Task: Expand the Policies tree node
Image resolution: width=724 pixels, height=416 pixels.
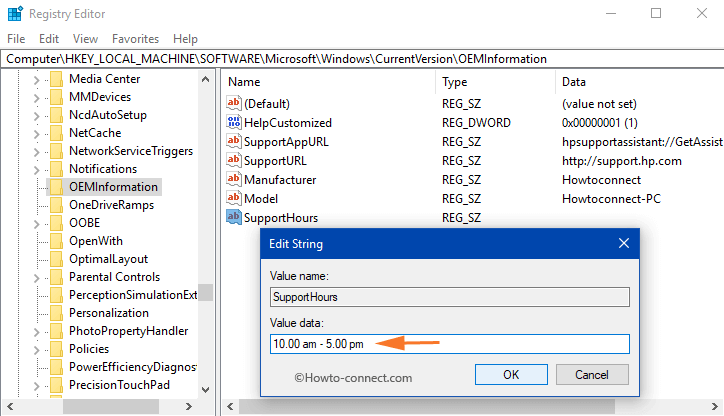Action: click(36, 350)
